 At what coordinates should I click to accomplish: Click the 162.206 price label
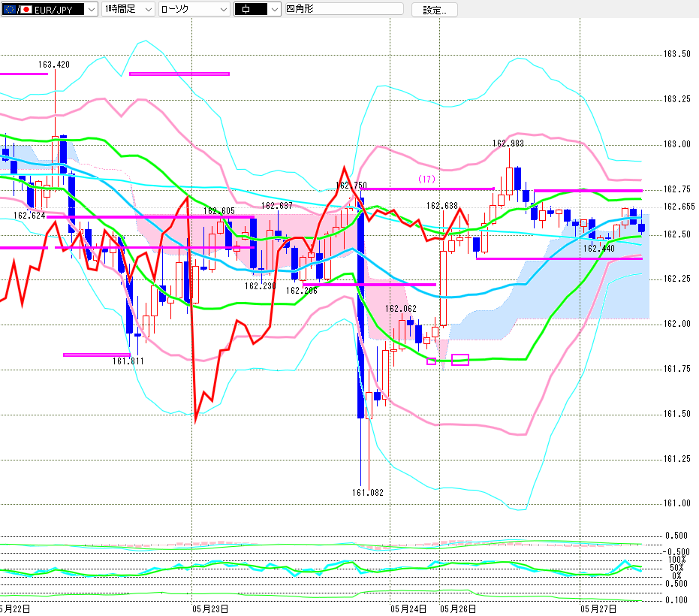point(301,291)
